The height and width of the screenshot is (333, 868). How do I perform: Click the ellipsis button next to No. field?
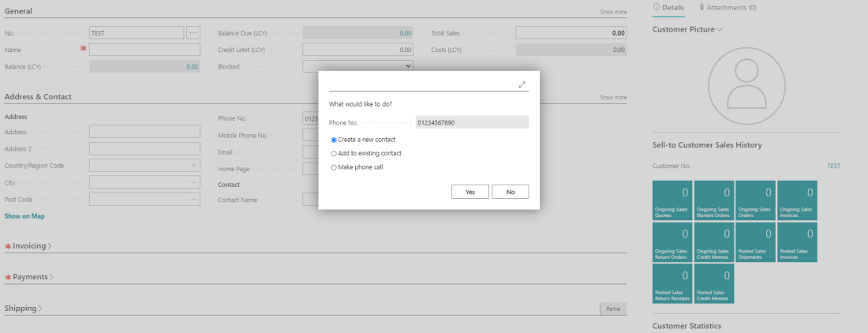(x=193, y=33)
